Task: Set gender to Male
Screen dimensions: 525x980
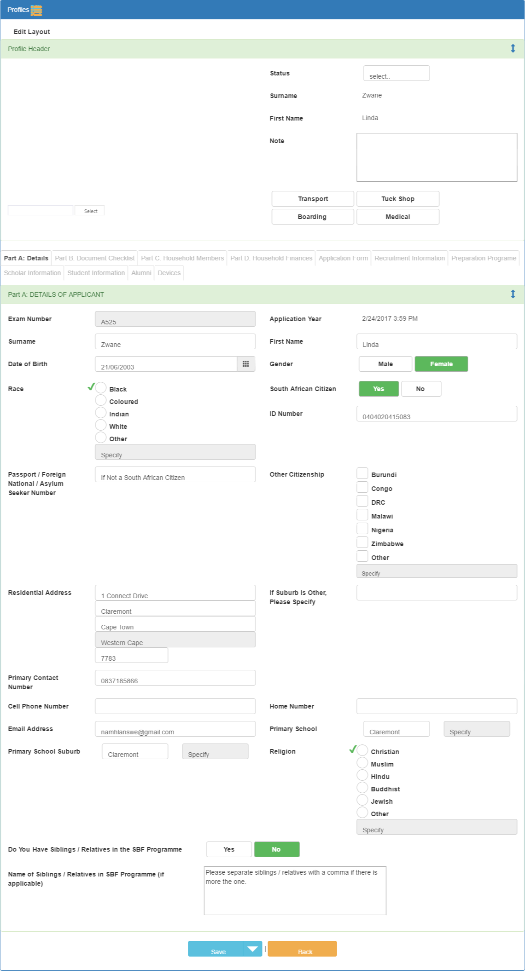Action: [x=385, y=364]
